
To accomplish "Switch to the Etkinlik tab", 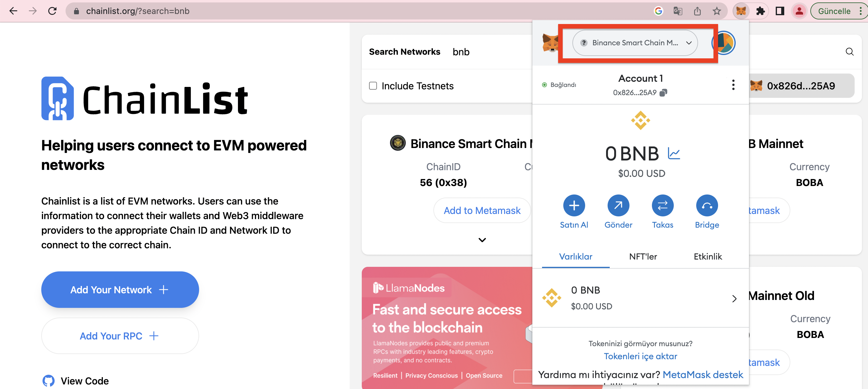I will 708,256.
